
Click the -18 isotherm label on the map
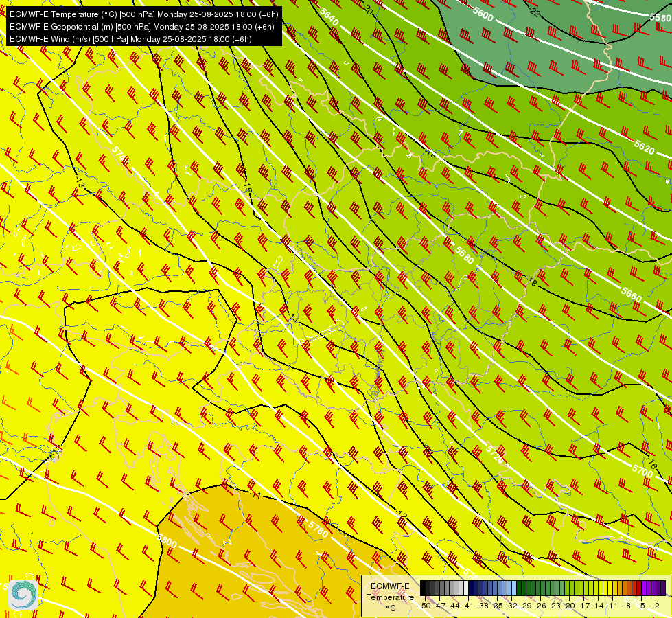point(532,282)
